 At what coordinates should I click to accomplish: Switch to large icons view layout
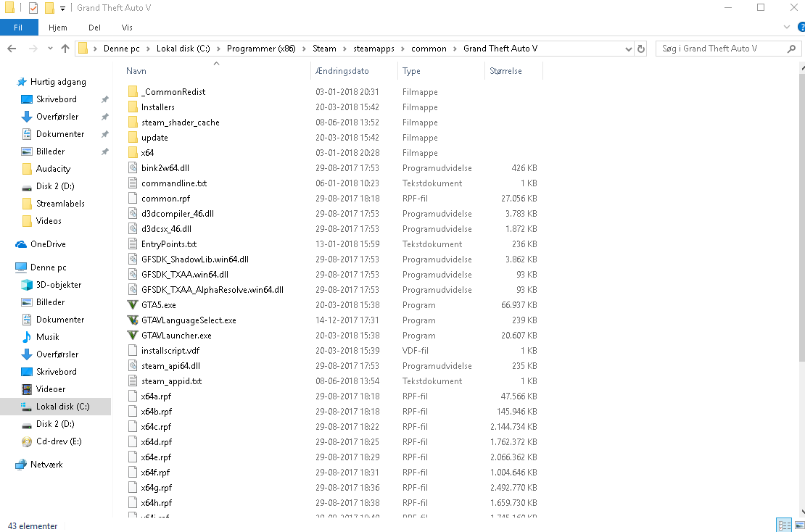click(x=799, y=525)
